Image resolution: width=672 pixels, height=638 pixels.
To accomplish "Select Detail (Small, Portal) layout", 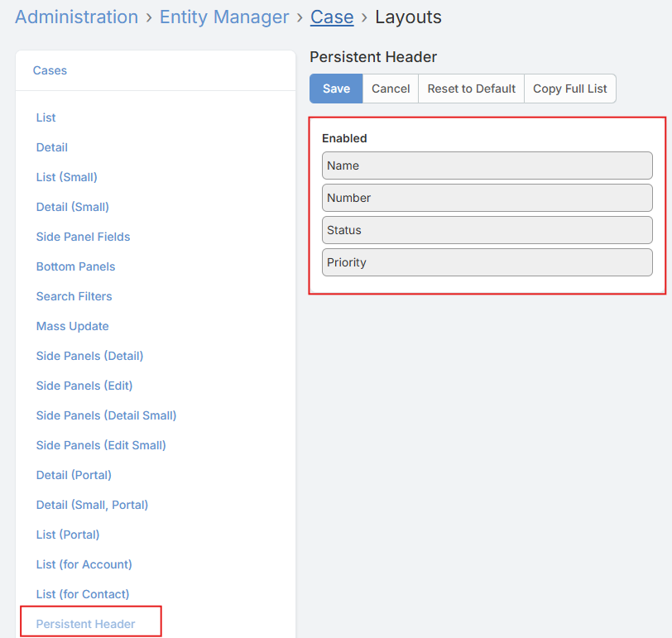I will [93, 505].
